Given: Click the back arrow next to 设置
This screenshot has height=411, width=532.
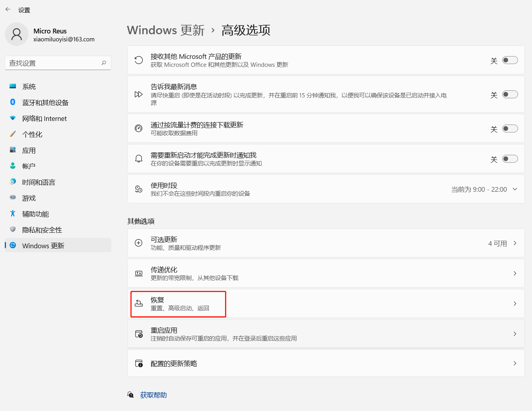Looking at the screenshot, I should coord(8,9).
